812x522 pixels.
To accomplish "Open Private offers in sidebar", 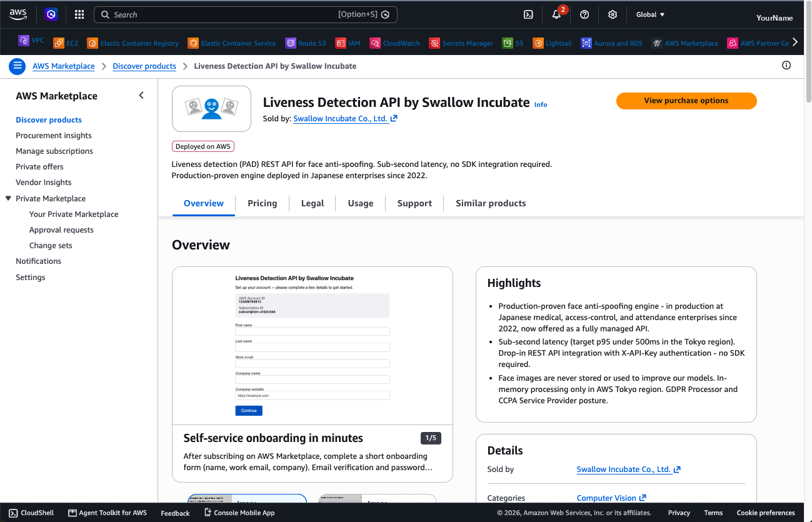I will [x=39, y=166].
